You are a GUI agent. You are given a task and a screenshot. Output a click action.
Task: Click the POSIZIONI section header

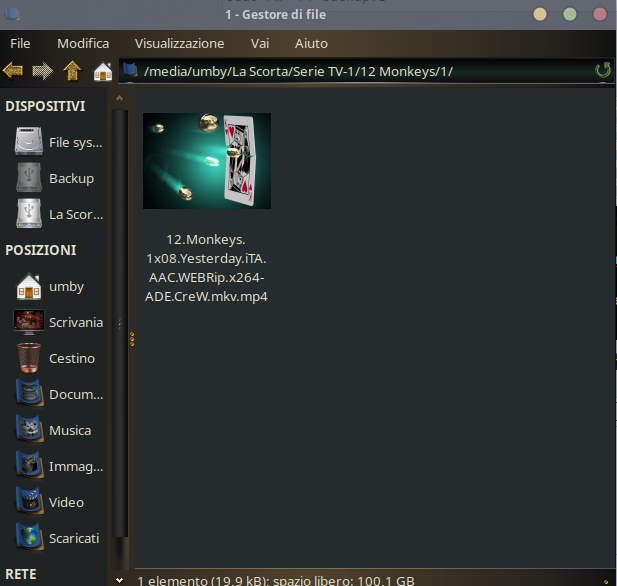pos(41,250)
